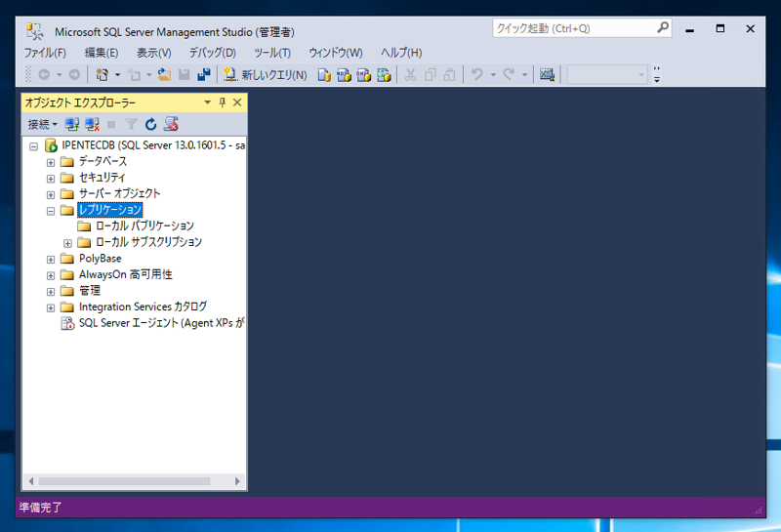
Task: Expand Integration Services カタログ folder
Action: [51, 307]
